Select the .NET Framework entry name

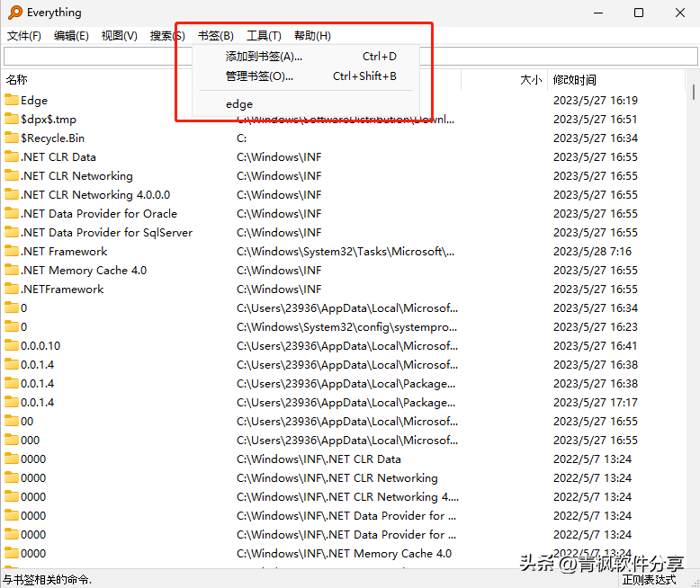click(64, 252)
